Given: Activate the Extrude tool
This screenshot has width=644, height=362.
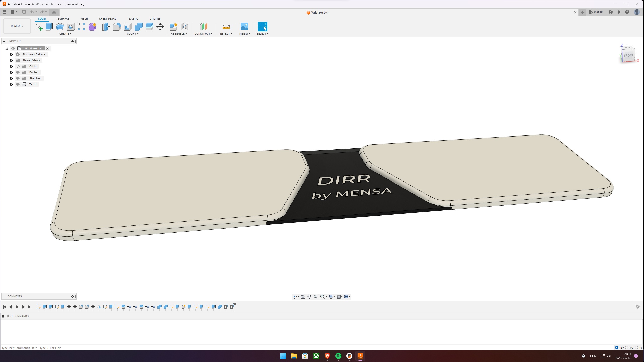Looking at the screenshot, I should pos(49,27).
